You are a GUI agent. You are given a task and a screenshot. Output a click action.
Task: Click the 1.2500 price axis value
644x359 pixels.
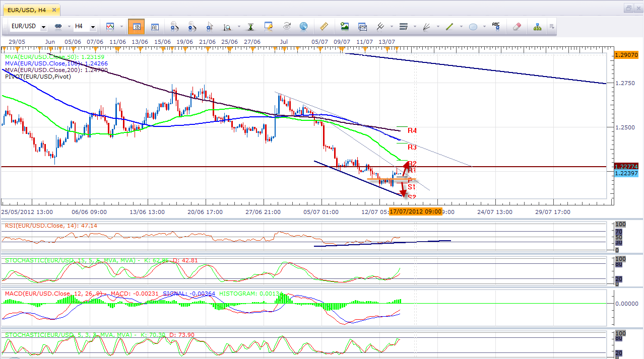(624, 127)
